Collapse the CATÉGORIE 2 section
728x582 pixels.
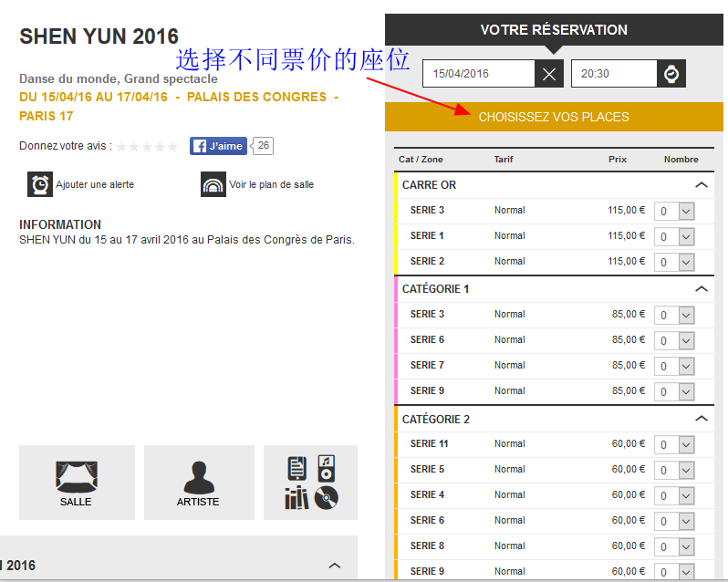pyautogui.click(x=701, y=420)
